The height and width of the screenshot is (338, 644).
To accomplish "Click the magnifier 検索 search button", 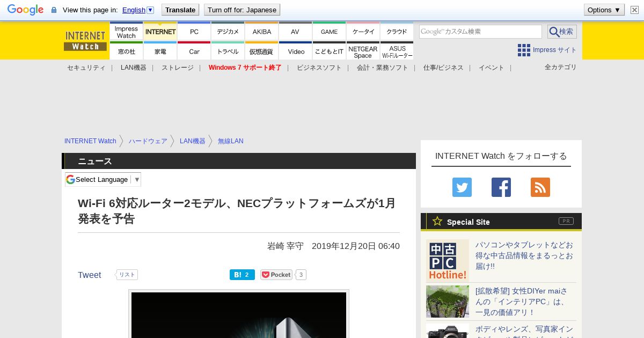I will [562, 32].
